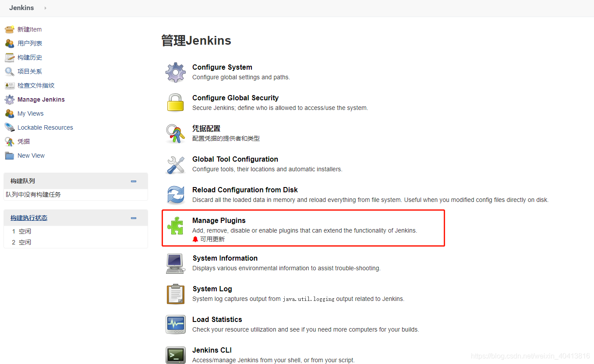
Task: Click the 检查文件指纹 fingerprint icon
Action: click(10, 85)
